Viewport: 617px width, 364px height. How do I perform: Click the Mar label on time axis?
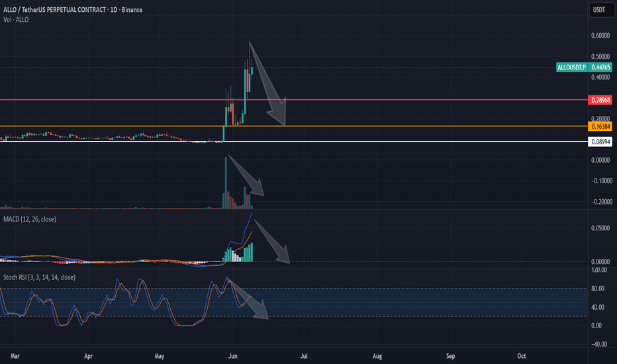point(15,356)
